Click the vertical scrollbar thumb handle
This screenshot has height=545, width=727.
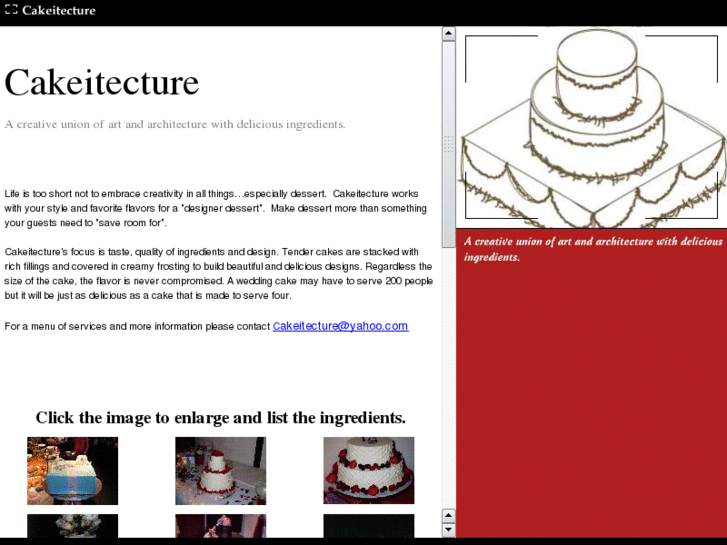[449, 144]
